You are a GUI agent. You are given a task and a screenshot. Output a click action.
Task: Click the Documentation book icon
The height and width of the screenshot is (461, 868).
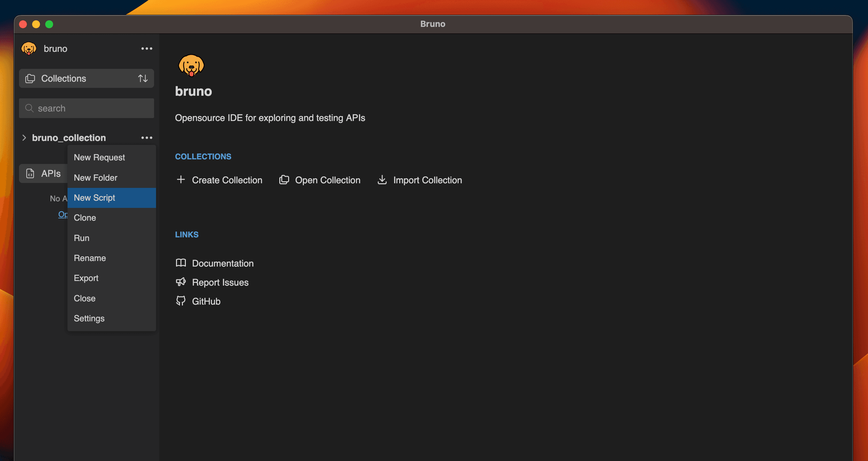(x=181, y=263)
